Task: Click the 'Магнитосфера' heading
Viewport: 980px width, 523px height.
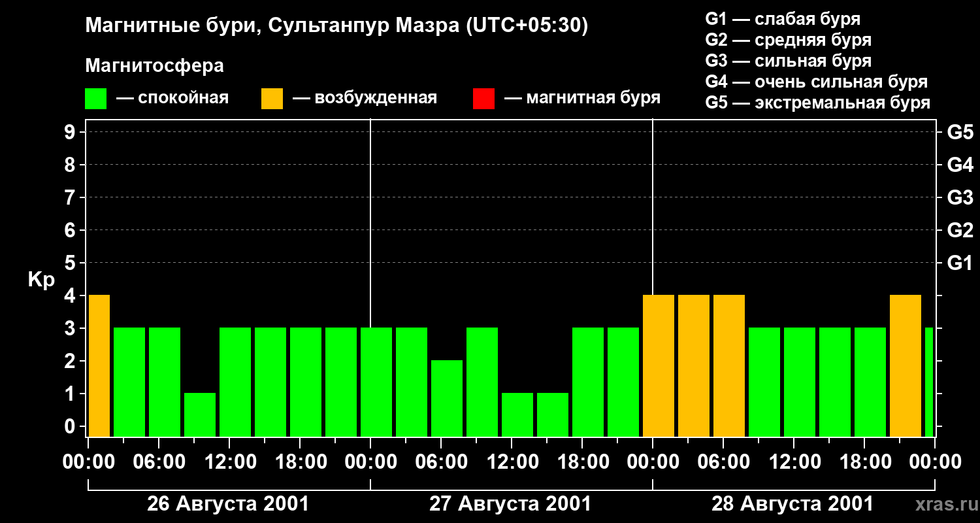Action: (x=154, y=66)
